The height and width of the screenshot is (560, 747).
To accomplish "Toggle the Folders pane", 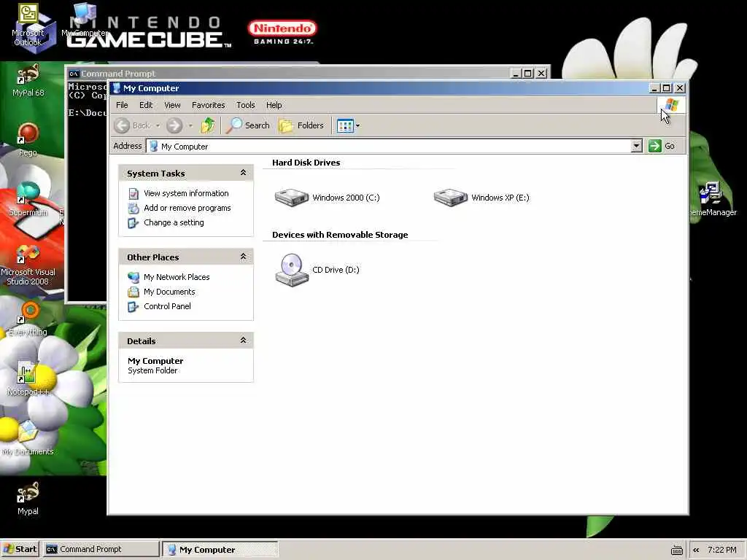I will (301, 125).
